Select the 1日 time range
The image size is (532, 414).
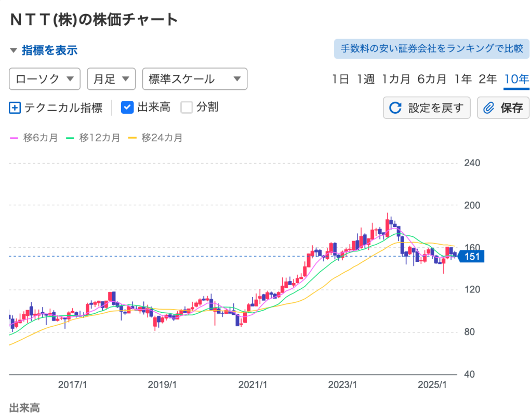click(x=341, y=79)
